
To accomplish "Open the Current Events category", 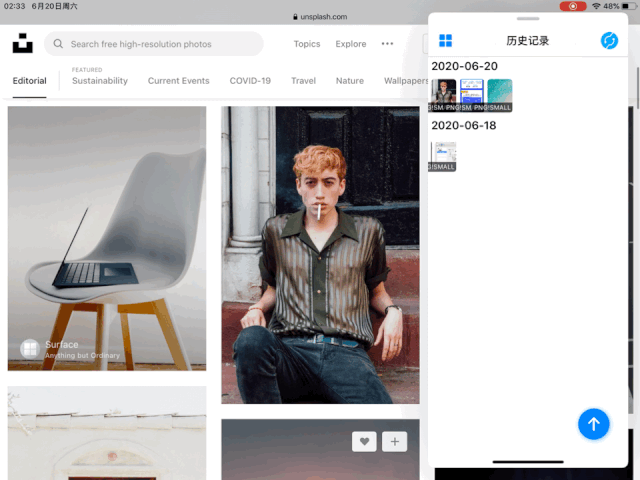I will point(179,81).
